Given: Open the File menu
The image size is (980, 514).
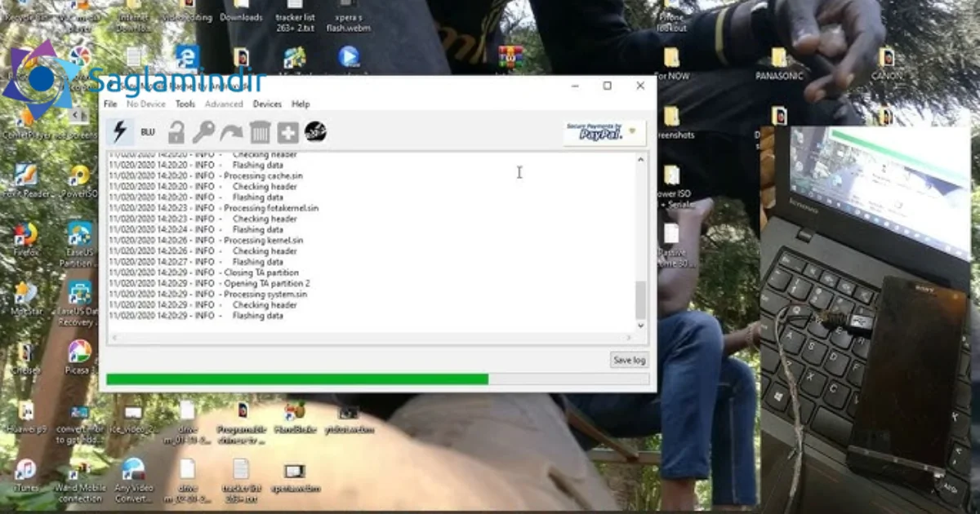Looking at the screenshot, I should 110,104.
